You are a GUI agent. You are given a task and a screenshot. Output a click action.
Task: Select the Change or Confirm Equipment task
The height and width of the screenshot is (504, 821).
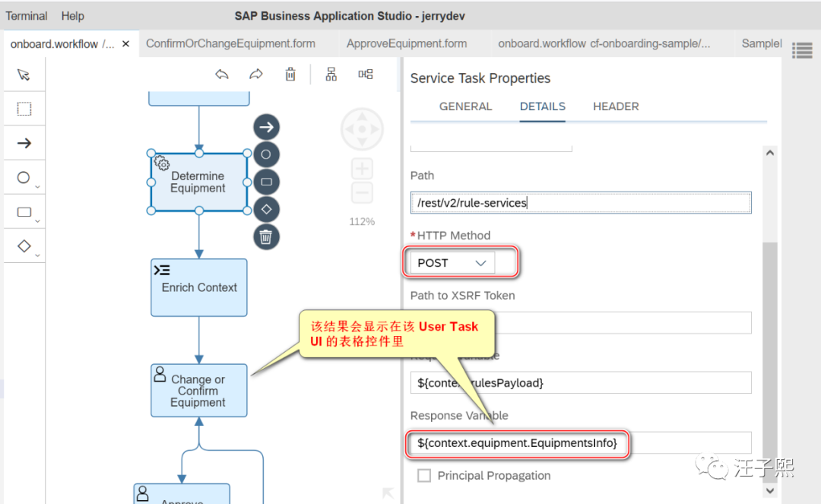(199, 391)
